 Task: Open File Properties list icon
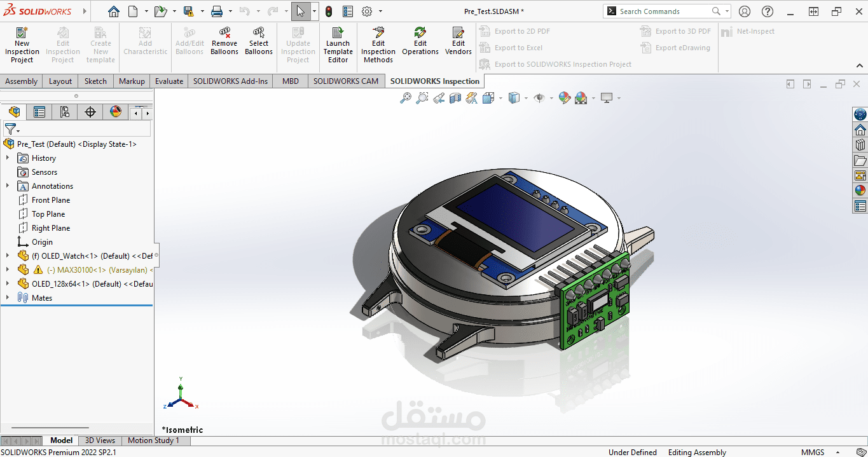348,11
